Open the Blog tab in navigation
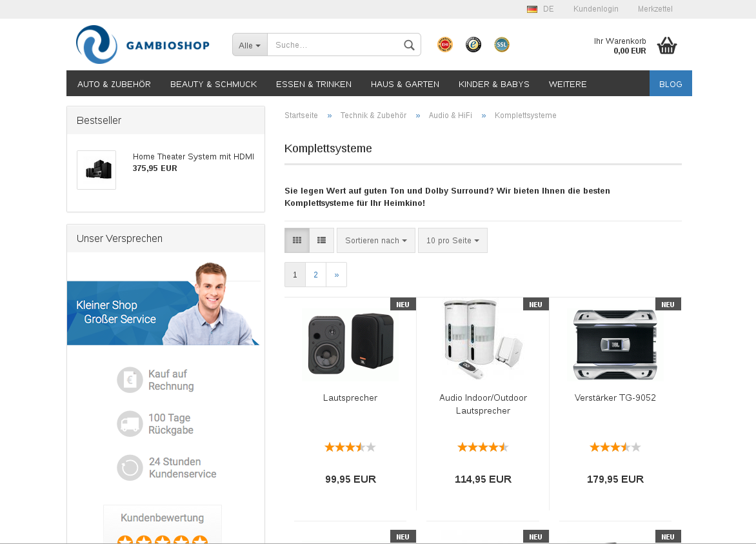Viewport: 756px width, 544px height. point(671,83)
